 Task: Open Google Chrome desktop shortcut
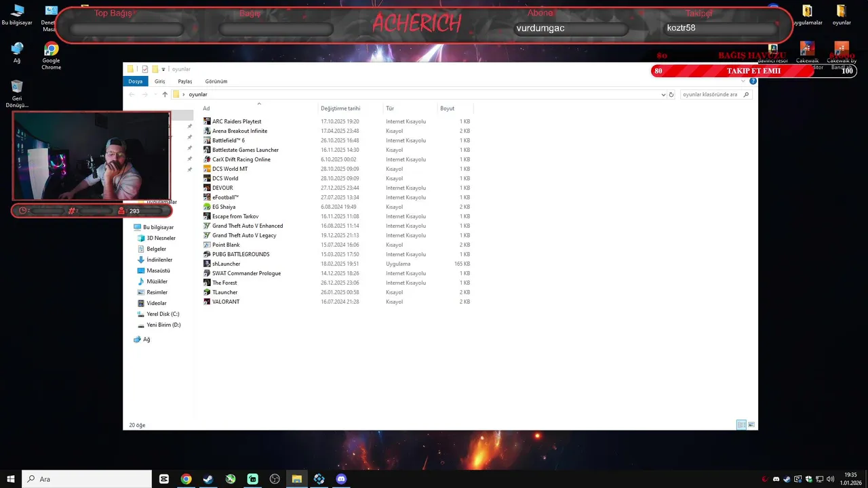[51, 56]
